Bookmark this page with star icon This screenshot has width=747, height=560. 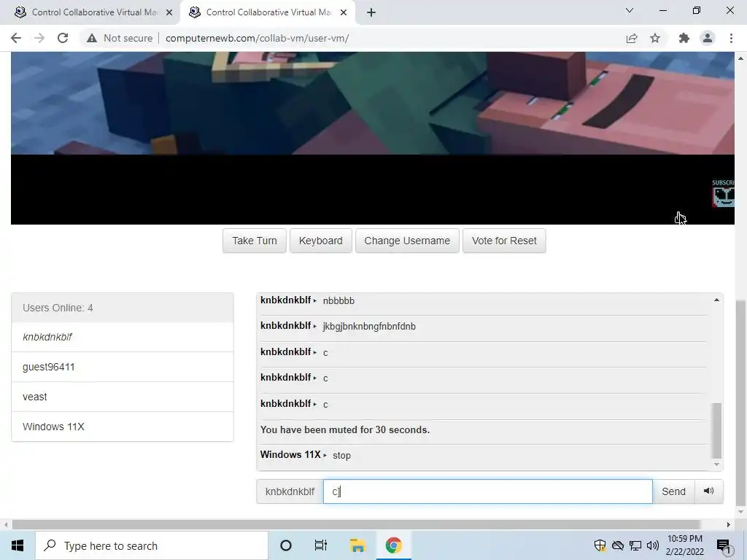point(655,38)
